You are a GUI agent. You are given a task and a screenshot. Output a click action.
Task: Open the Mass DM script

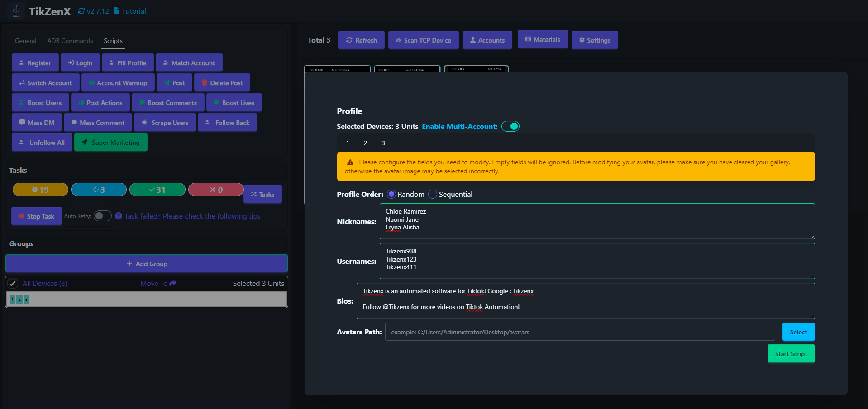click(x=37, y=123)
